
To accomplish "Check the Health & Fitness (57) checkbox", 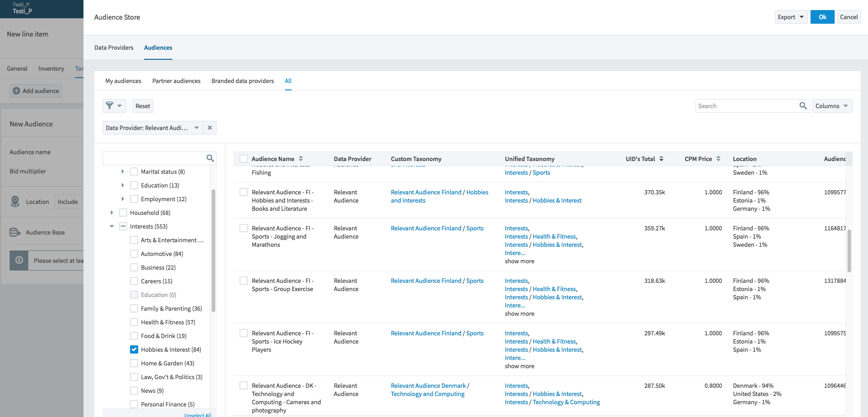I will [x=134, y=322].
